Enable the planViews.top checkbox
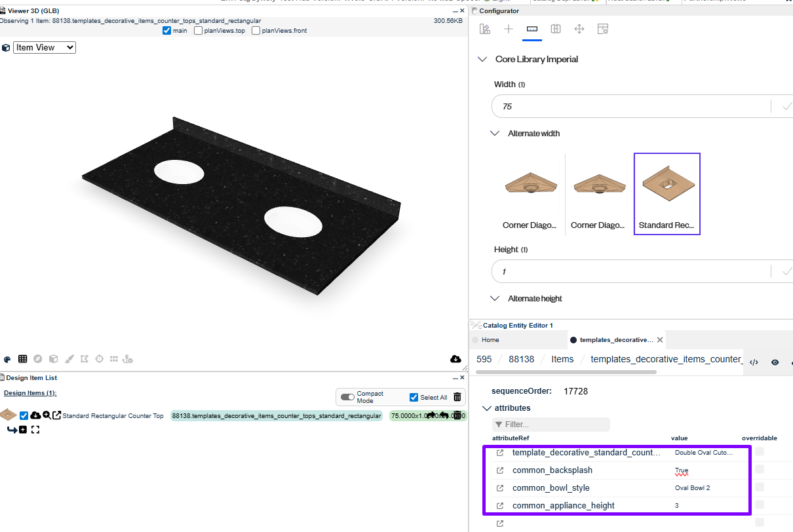Screen dimensions: 793x532 pos(199,31)
